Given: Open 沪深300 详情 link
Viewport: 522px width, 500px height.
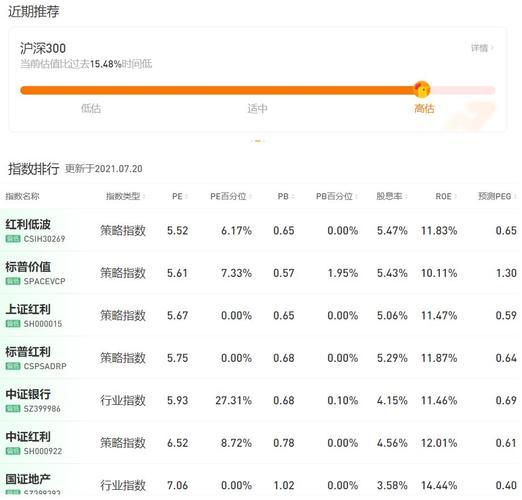Looking at the screenshot, I should 482,48.
